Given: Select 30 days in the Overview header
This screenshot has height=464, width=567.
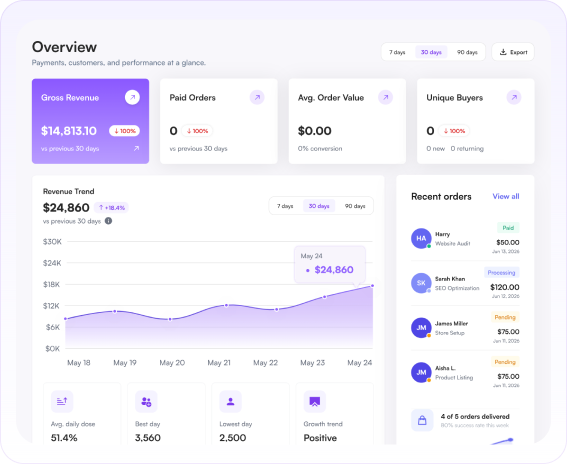Looking at the screenshot, I should (x=431, y=52).
